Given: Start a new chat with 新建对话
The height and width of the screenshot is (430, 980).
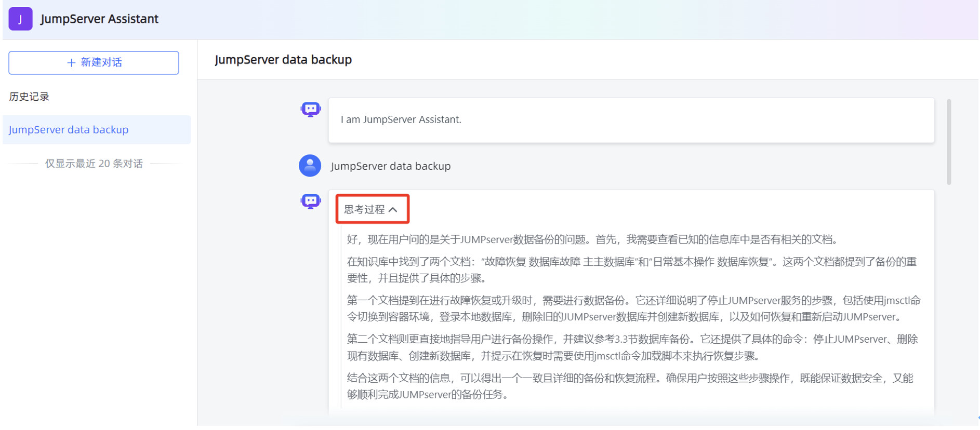Looking at the screenshot, I should [x=94, y=63].
